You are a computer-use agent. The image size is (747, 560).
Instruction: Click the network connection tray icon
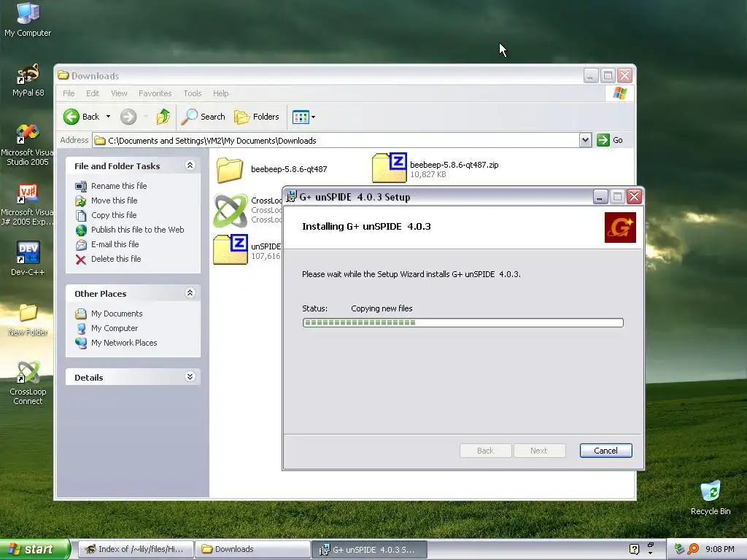click(679, 549)
